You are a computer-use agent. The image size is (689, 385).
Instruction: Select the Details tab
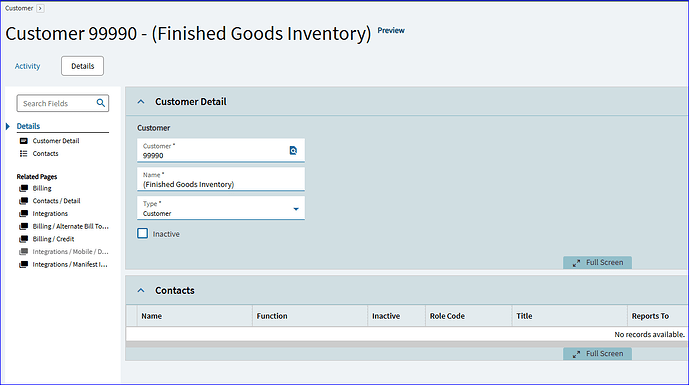point(83,66)
